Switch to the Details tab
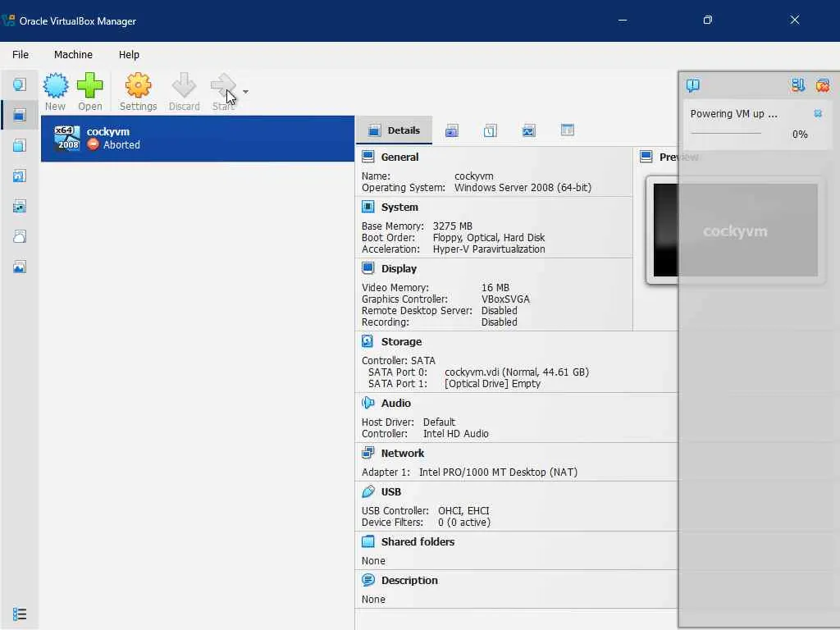This screenshot has width=840, height=630. pos(395,130)
